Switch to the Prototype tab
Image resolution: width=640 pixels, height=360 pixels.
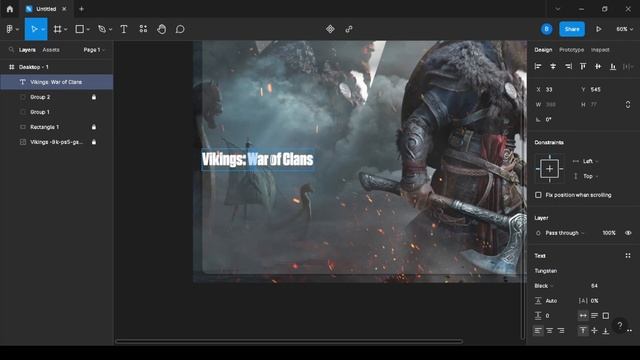pos(571,50)
